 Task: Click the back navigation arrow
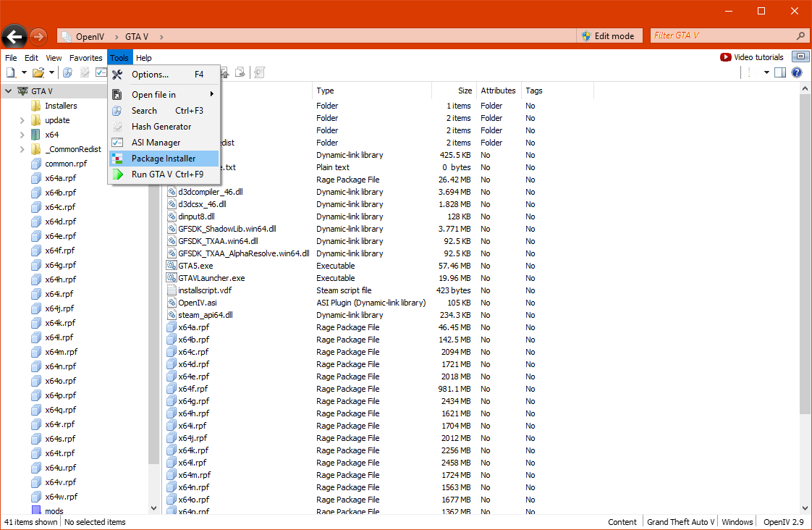14,37
